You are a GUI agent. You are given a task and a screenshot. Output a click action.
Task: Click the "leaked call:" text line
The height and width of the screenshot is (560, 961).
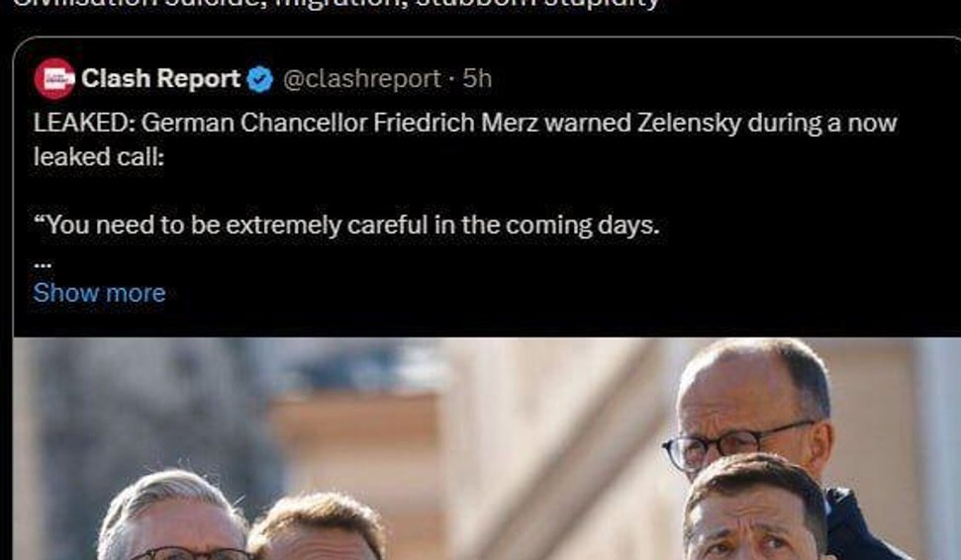coord(99,157)
